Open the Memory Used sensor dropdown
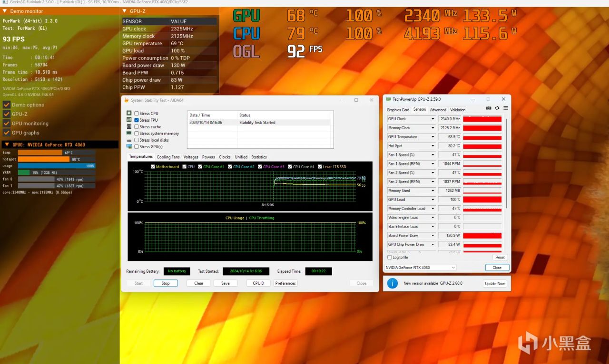609x364 pixels. [433, 191]
